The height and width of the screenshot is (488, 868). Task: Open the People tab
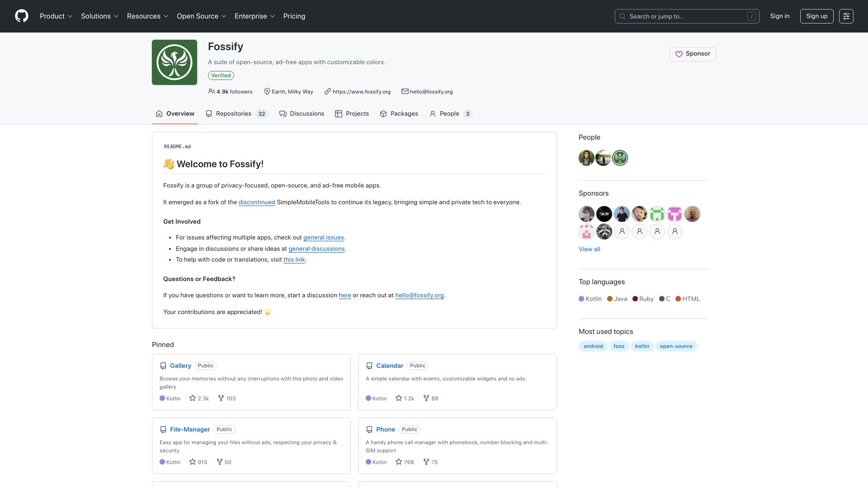[x=451, y=114]
